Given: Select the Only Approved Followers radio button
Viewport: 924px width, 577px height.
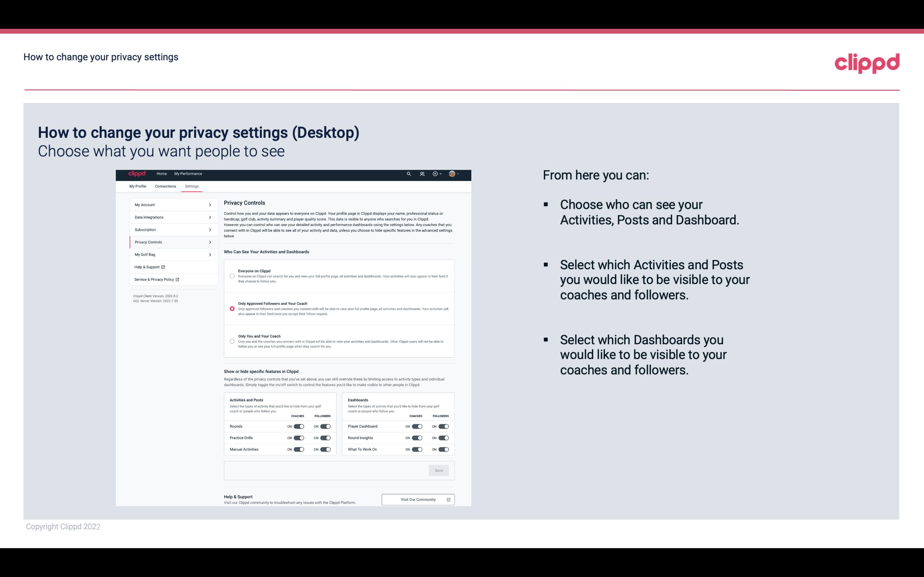Looking at the screenshot, I should 231,308.
